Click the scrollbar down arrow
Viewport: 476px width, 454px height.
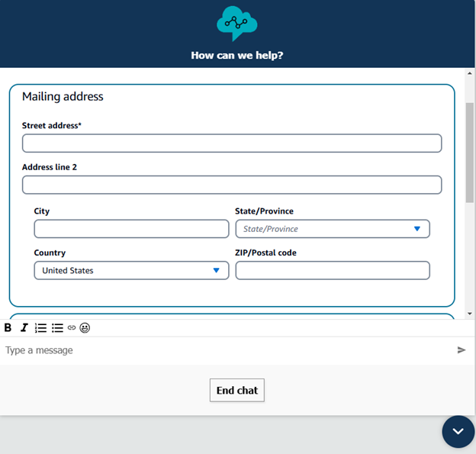[470, 314]
